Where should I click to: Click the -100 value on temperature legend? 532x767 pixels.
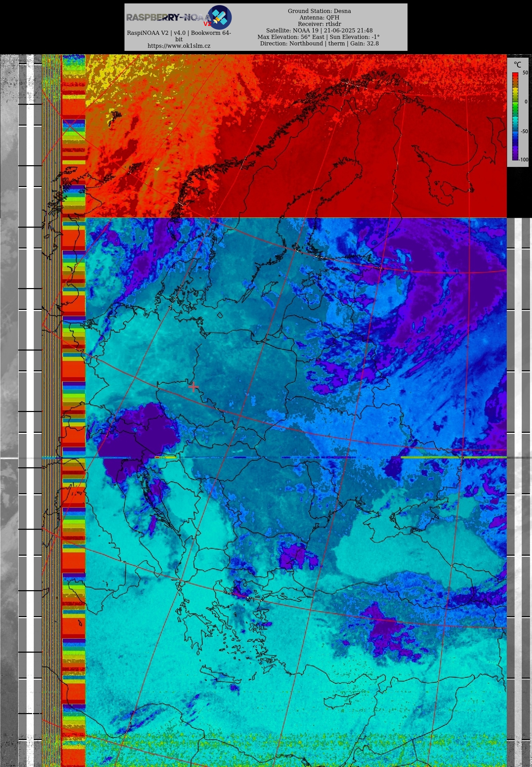coord(524,159)
